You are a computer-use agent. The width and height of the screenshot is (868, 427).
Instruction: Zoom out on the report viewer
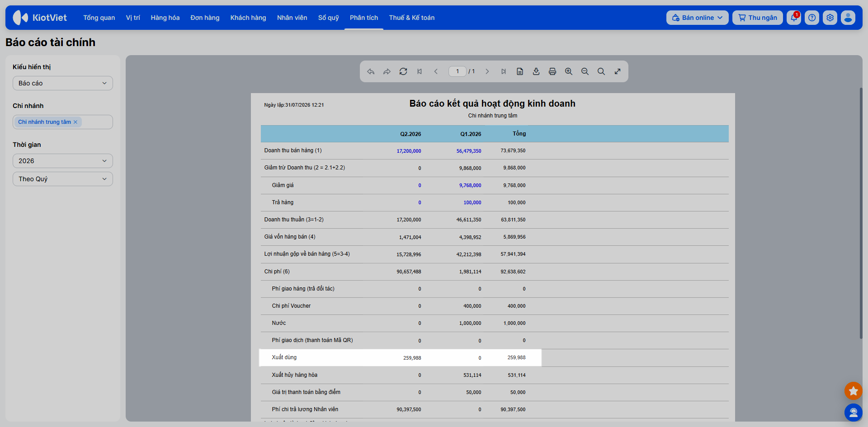pos(585,71)
